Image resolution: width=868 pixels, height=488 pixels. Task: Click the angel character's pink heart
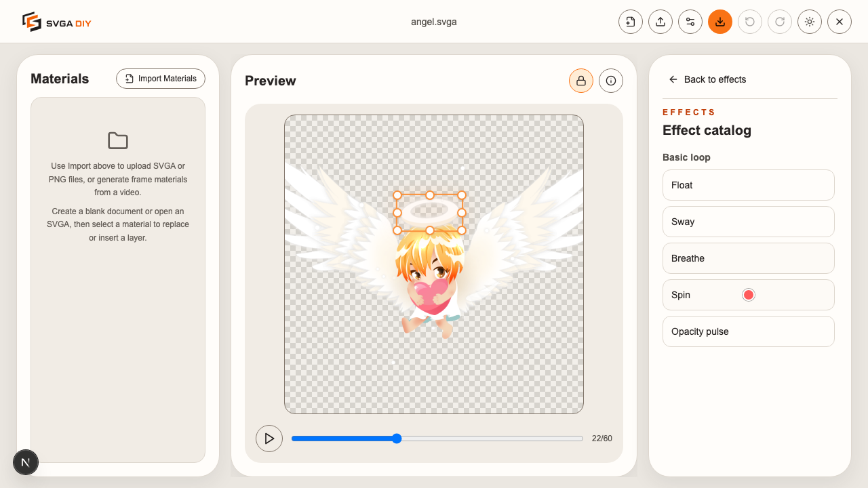(431, 298)
